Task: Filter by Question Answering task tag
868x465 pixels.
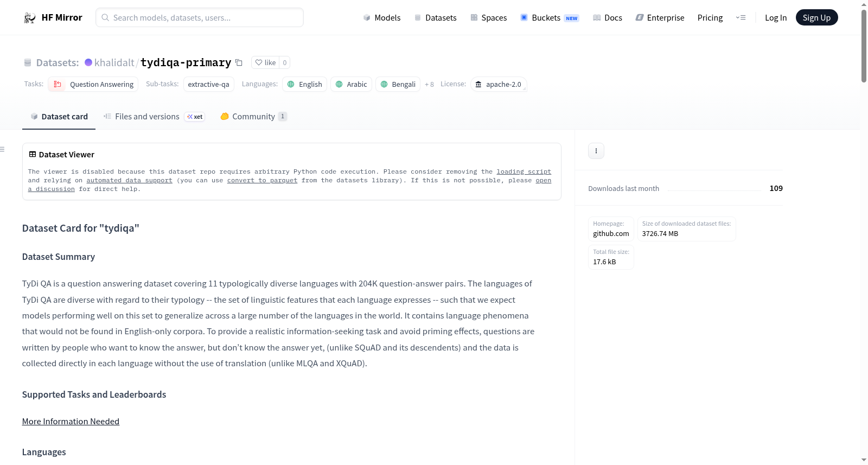Action: coord(93,84)
